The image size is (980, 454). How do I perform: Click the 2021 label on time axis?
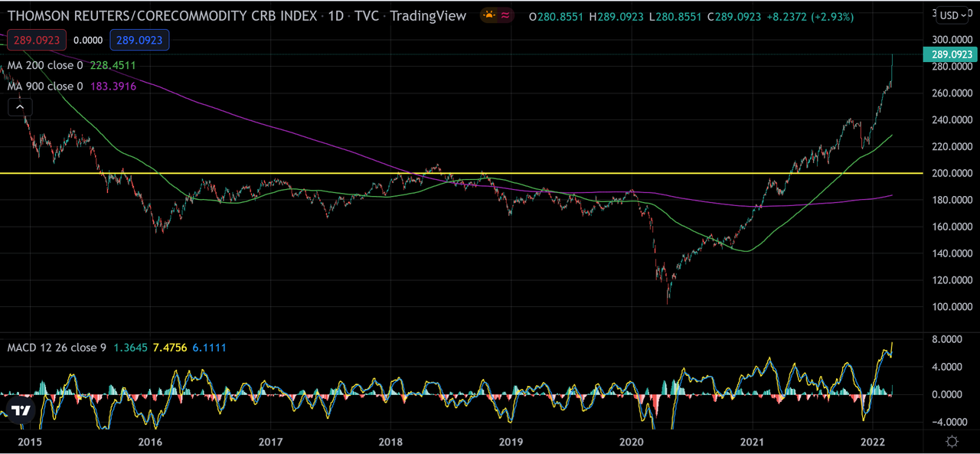click(753, 442)
